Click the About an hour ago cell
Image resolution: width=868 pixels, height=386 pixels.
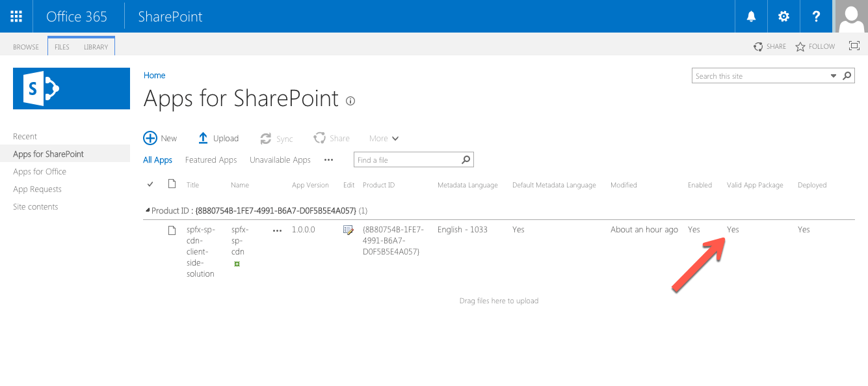pos(644,230)
